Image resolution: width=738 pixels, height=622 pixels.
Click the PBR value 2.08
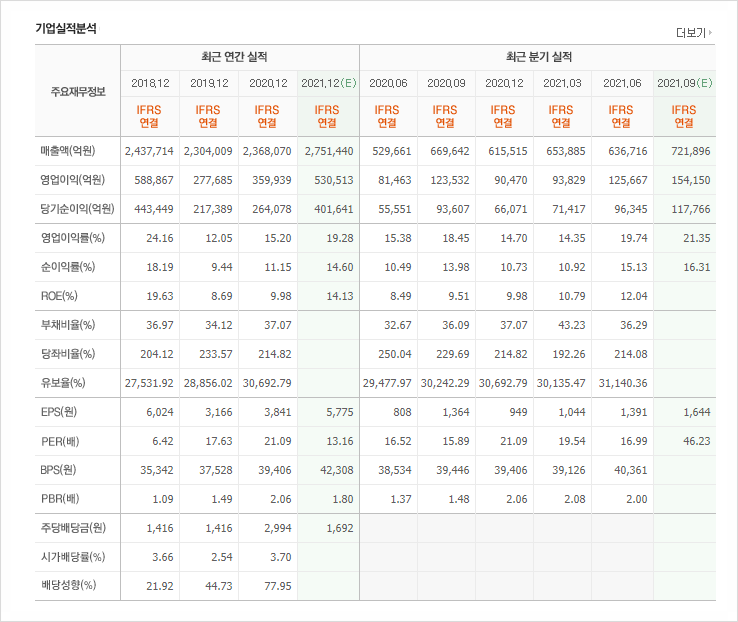click(575, 500)
